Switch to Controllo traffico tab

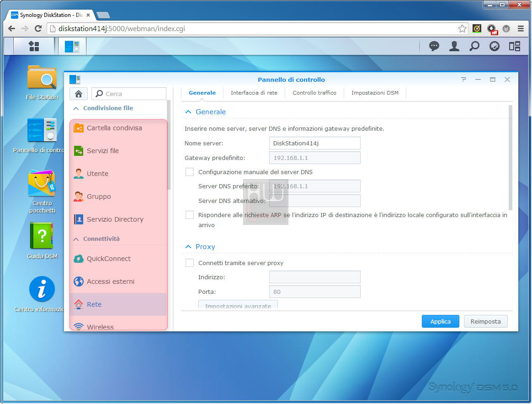[x=314, y=93]
